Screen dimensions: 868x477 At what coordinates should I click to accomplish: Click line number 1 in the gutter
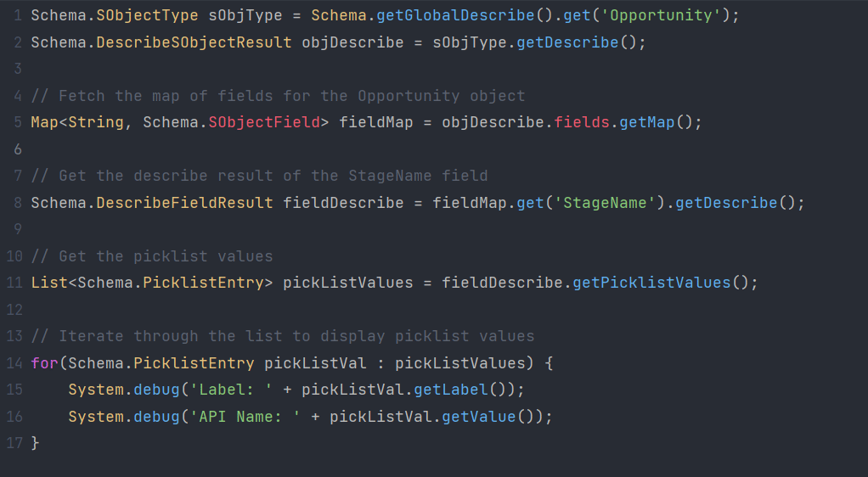coord(17,15)
